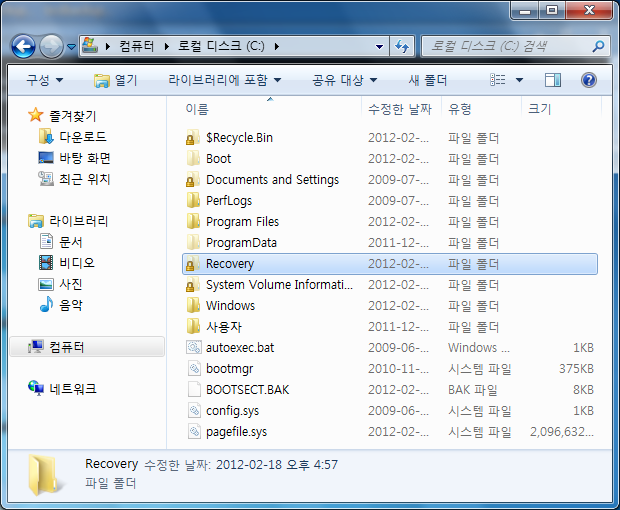Create a folder with 새 폴더
The height and width of the screenshot is (510, 620).
coord(428,80)
